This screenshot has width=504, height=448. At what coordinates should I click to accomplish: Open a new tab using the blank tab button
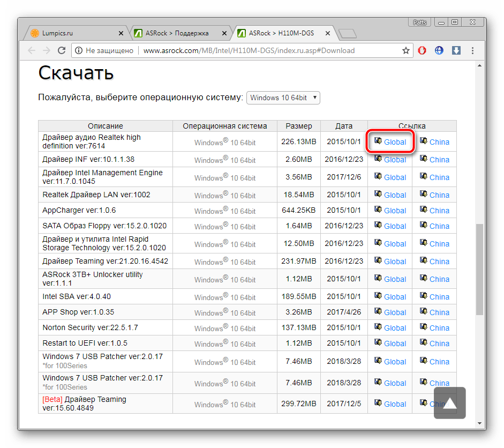348,34
